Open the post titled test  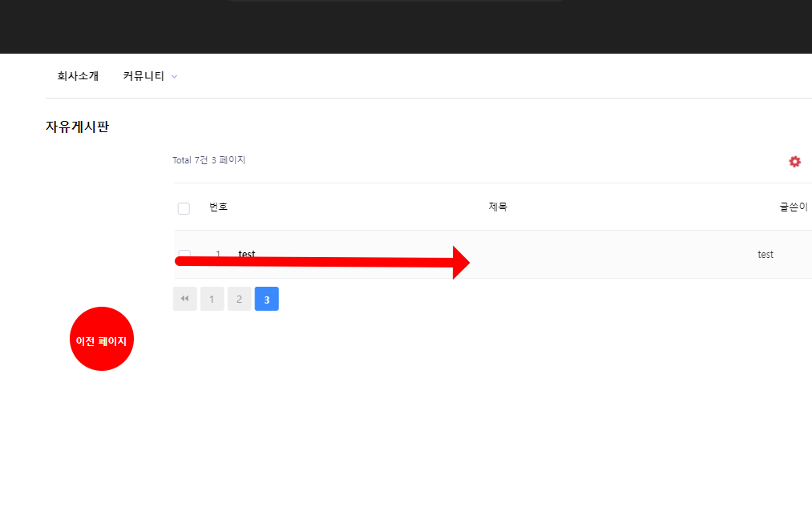[x=247, y=253]
